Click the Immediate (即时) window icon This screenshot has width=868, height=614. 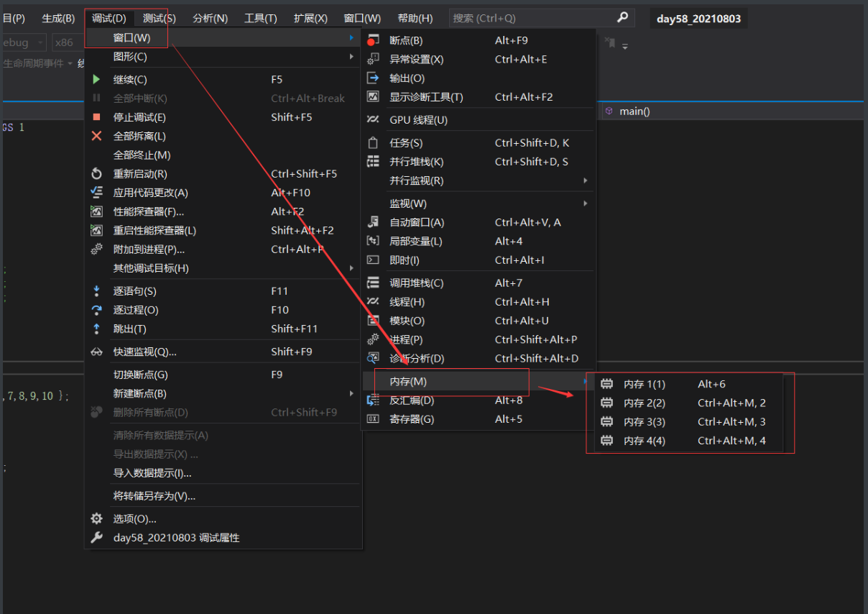373,260
